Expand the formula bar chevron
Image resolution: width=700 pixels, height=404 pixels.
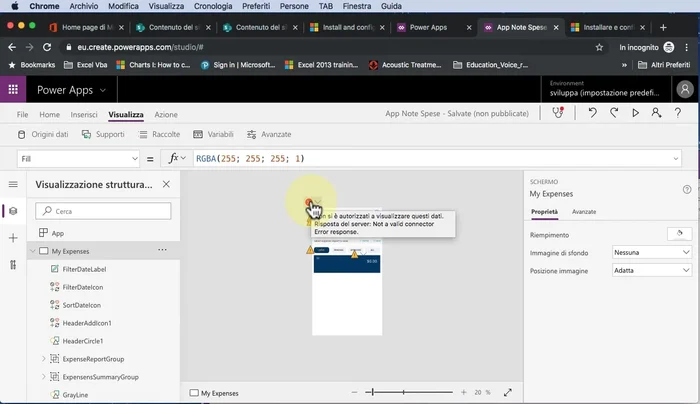675,158
